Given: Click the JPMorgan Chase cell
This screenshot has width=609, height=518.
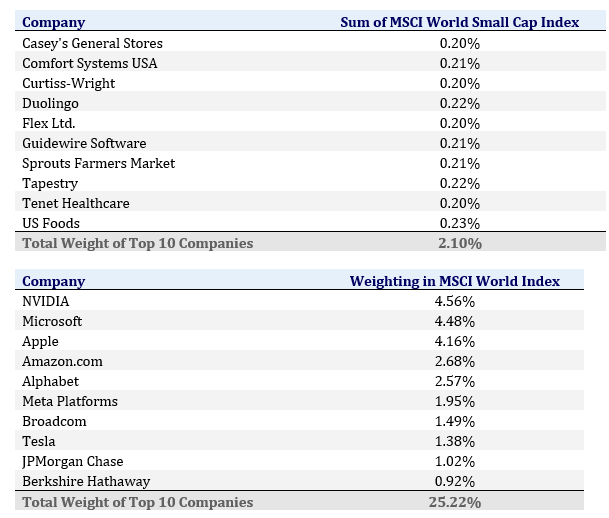Looking at the screenshot, I should (x=73, y=461).
